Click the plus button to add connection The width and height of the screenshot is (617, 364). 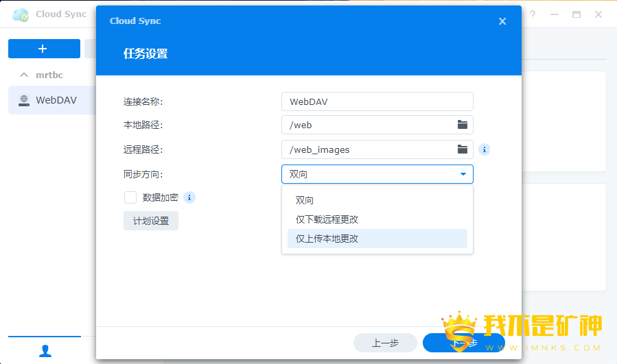point(44,49)
